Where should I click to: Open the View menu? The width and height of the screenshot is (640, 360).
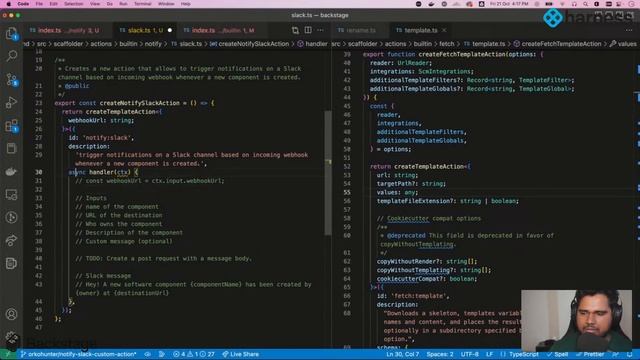95,4
